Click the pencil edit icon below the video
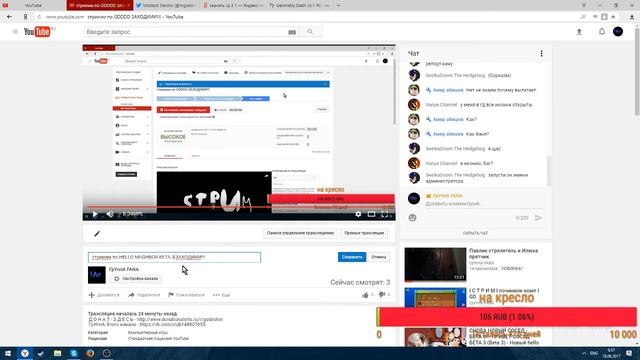640x360 pixels. pyautogui.click(x=97, y=233)
